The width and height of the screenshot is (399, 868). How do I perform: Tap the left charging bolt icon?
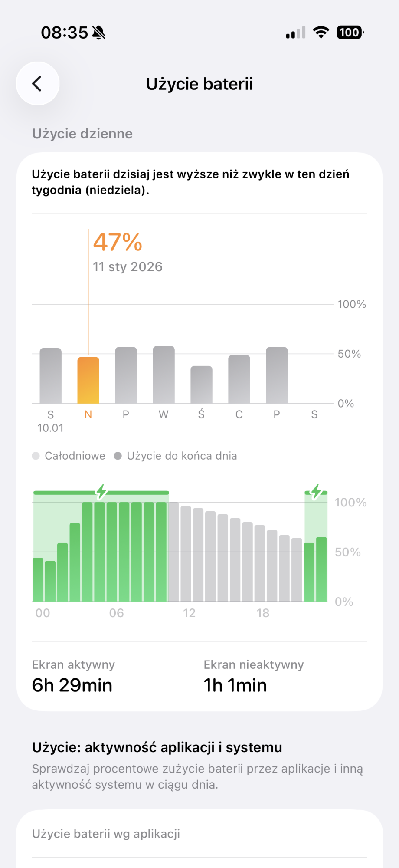pos(101,491)
